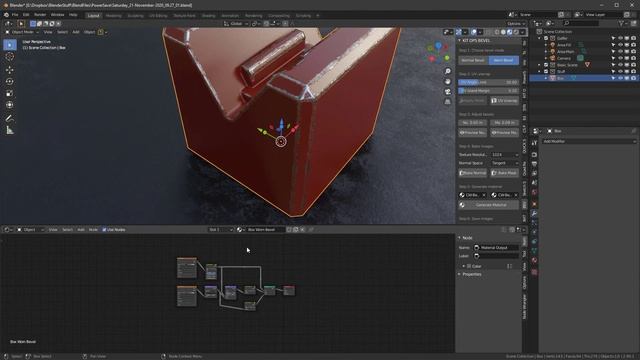Hide the Box object eye icon
640x360 pixels.
pos(620,78)
